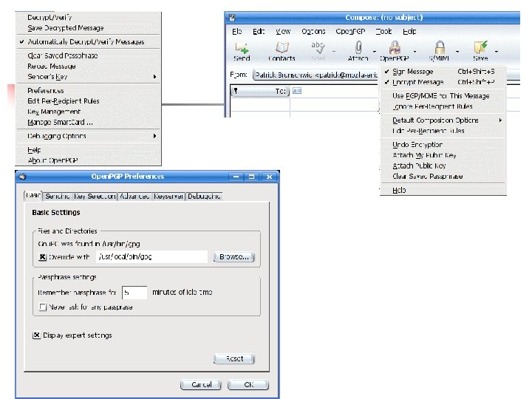Click OK in OpenPGP Preferences
The width and height of the screenshot is (532, 399).
click(x=248, y=385)
